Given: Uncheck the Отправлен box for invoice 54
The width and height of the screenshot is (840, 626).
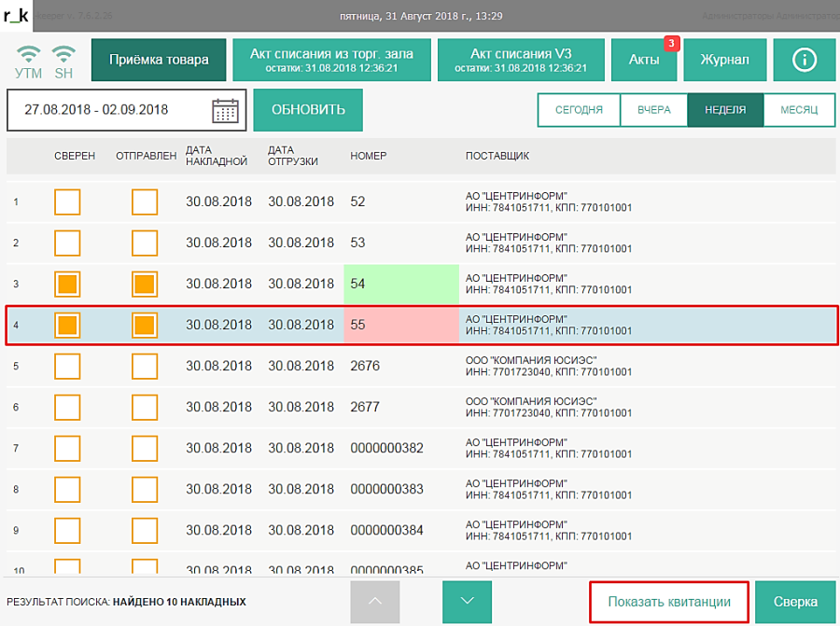Looking at the screenshot, I should coord(145,285).
